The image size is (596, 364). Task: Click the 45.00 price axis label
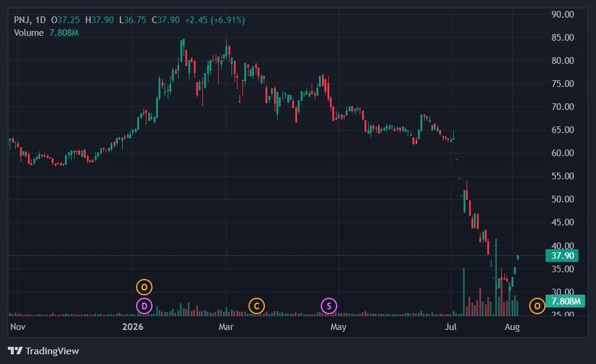point(563,222)
